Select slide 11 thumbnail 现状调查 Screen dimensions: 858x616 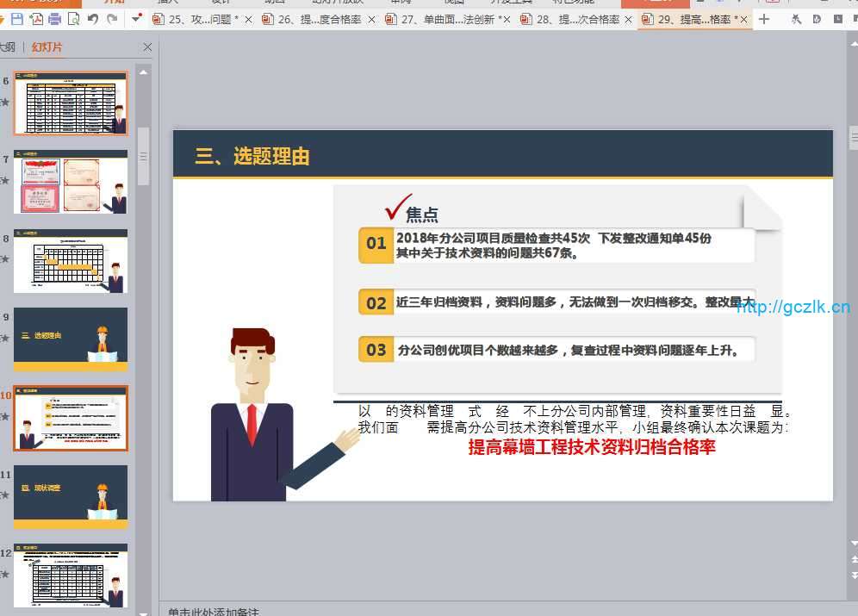71,496
